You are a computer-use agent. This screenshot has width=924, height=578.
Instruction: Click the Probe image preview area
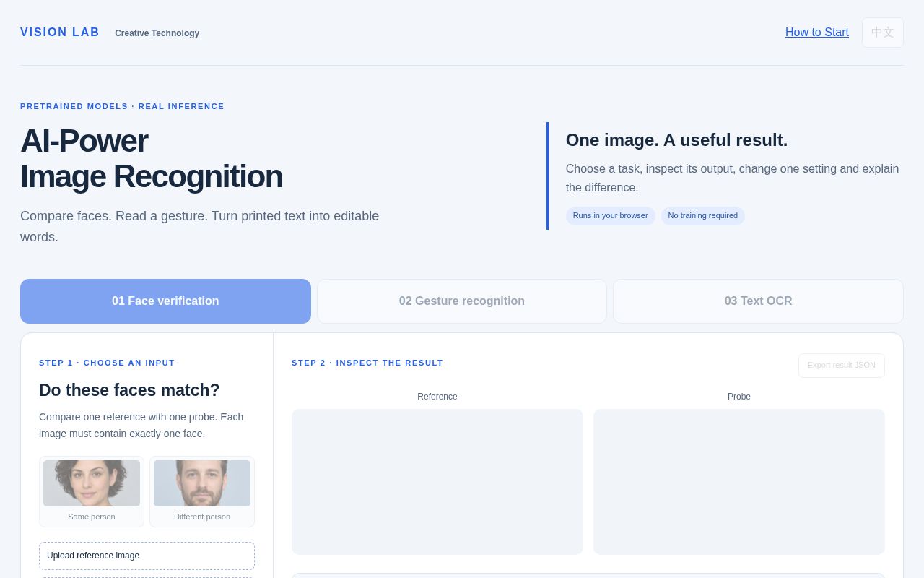pyautogui.click(x=739, y=482)
